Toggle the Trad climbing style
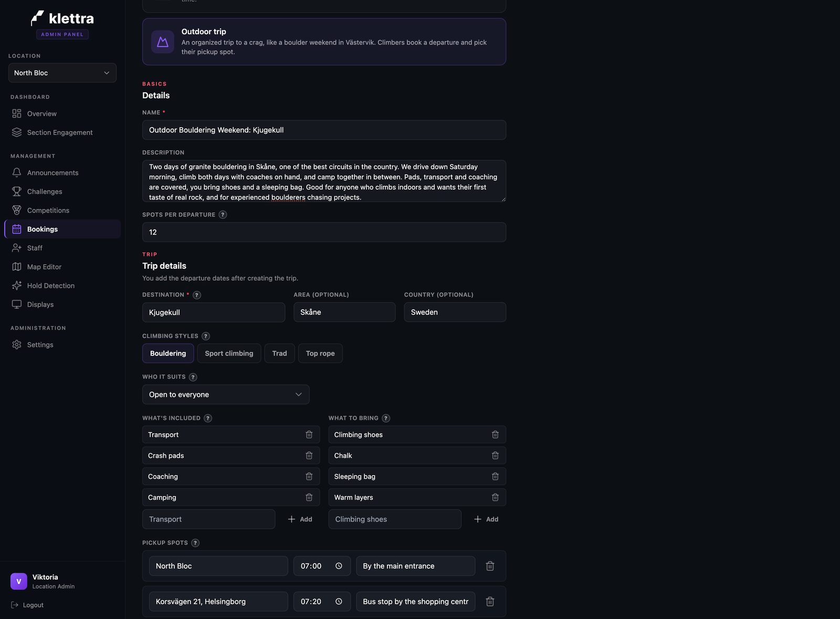The width and height of the screenshot is (840, 619). click(x=279, y=353)
